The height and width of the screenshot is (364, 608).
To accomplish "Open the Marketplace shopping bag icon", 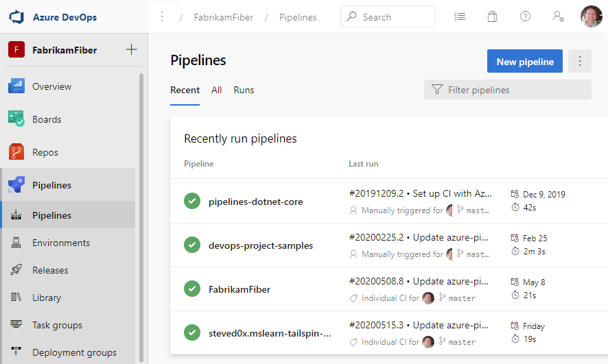I will 492,16.
